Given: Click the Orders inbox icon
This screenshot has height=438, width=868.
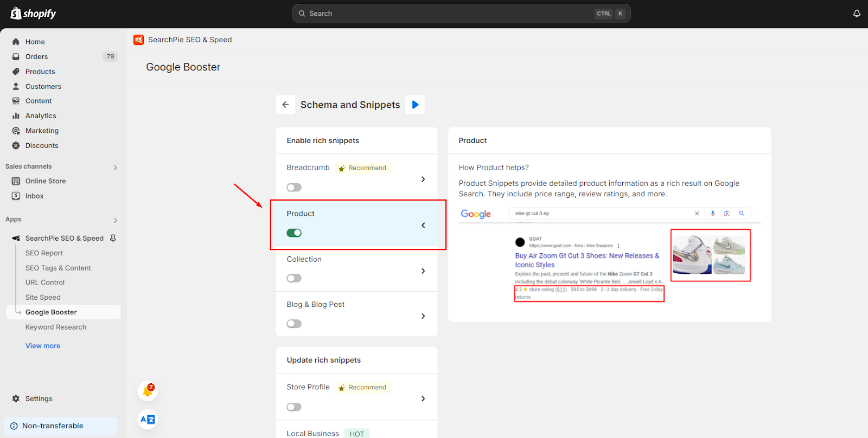Looking at the screenshot, I should pyautogui.click(x=16, y=56).
